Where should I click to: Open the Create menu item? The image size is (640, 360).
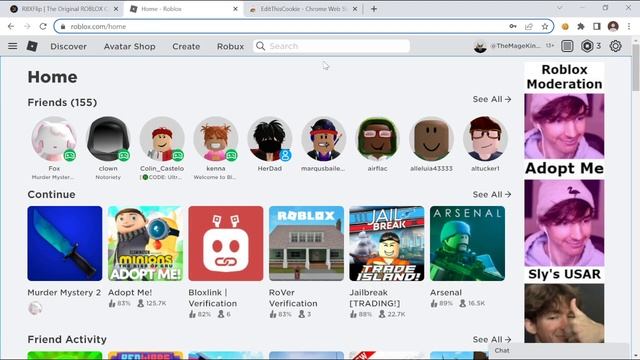(x=186, y=47)
